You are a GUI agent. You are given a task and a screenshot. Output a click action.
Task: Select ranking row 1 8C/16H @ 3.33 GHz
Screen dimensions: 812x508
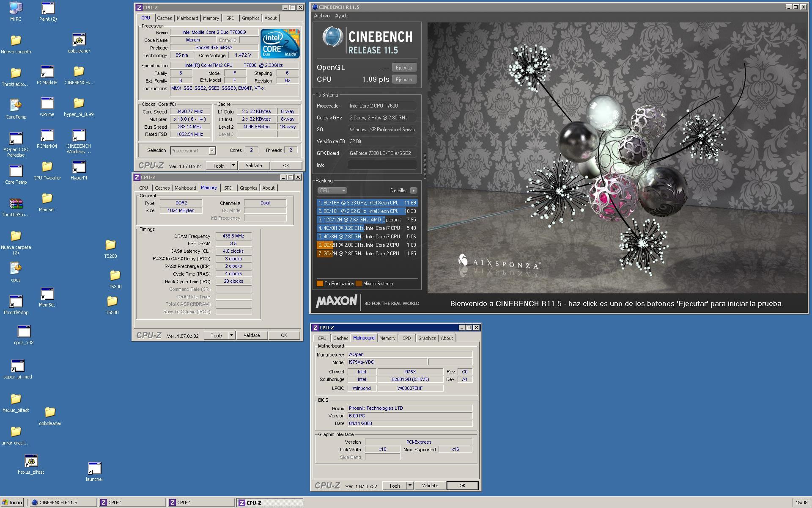pos(367,203)
